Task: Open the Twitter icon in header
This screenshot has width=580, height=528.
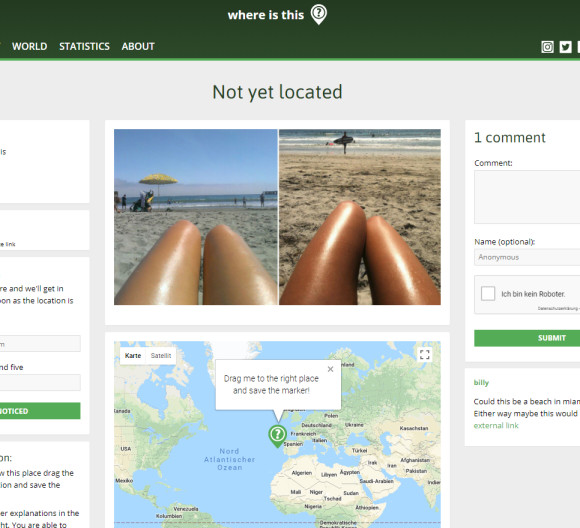Action: (565, 47)
